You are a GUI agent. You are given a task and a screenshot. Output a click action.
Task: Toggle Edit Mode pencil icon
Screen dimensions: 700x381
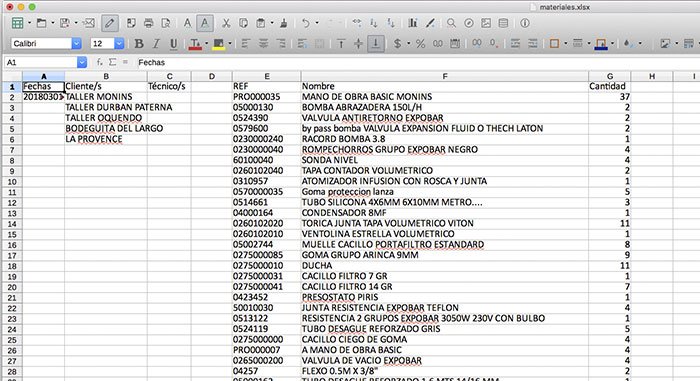[x=110, y=23]
